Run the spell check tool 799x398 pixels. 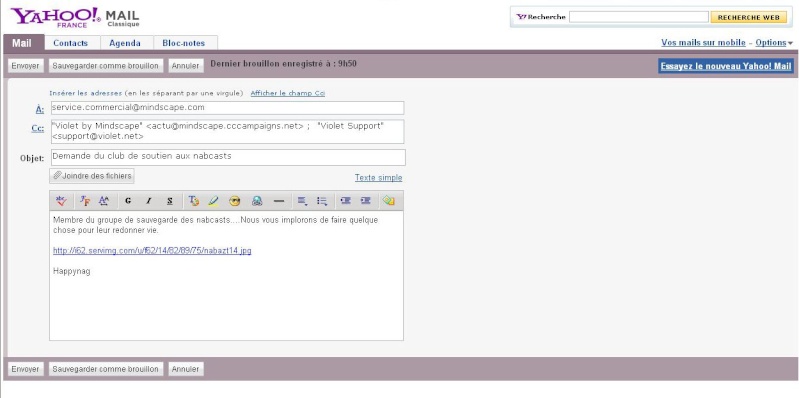(x=61, y=201)
